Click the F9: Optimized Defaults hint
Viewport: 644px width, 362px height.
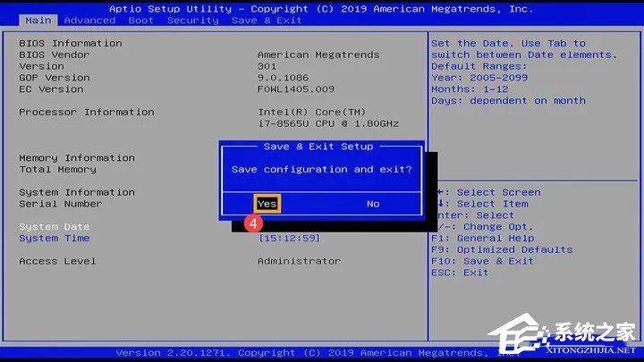502,249
